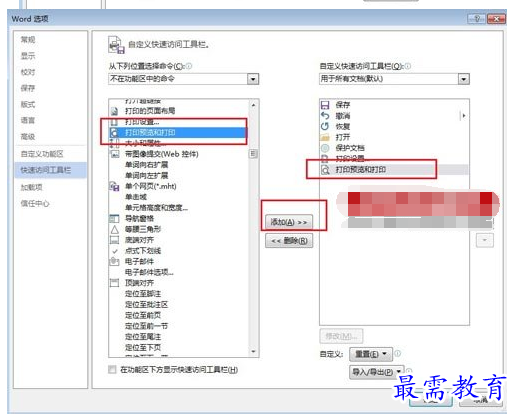Click the move down arrow button

pyautogui.click(x=485, y=240)
